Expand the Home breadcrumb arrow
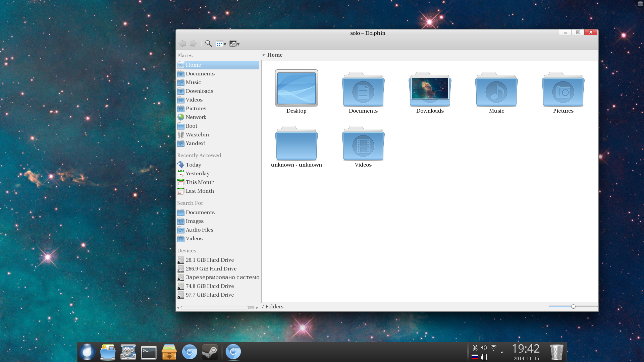 (x=264, y=55)
